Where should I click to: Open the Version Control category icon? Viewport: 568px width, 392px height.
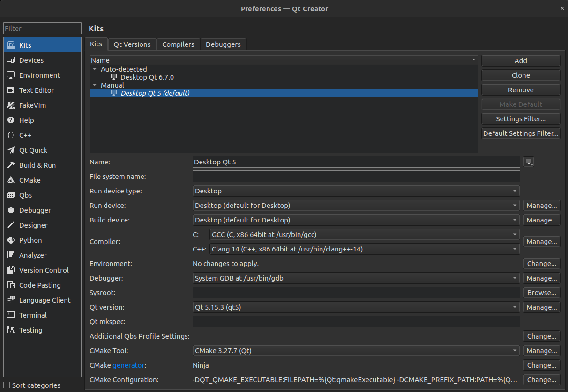(x=11, y=270)
